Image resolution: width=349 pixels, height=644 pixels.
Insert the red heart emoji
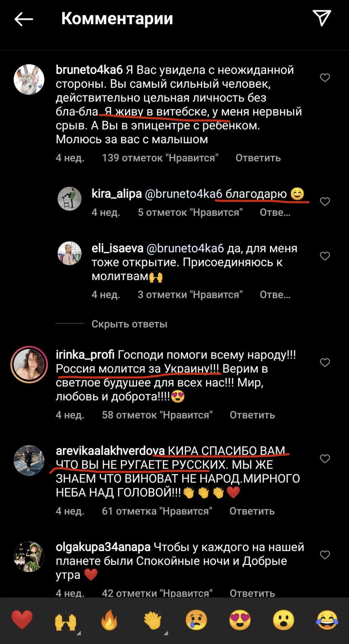[22, 620]
